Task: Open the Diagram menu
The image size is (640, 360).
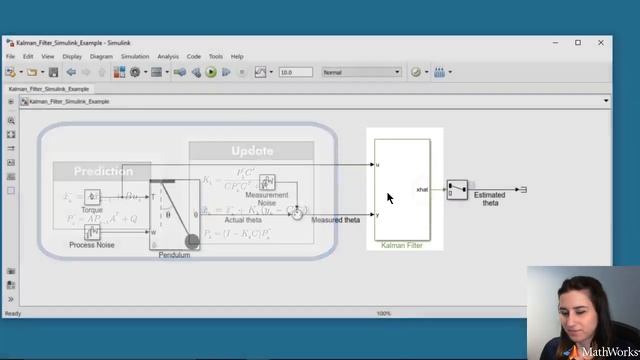Action: [101, 56]
